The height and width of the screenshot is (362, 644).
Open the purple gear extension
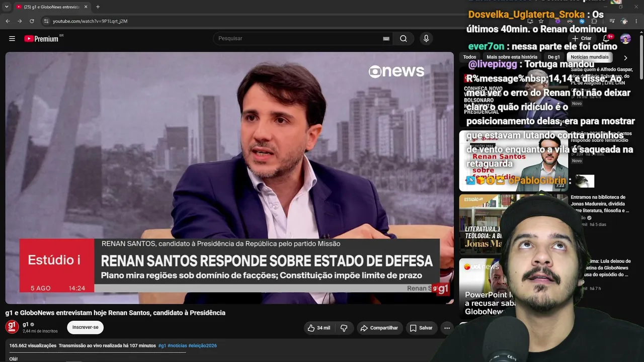557,21
